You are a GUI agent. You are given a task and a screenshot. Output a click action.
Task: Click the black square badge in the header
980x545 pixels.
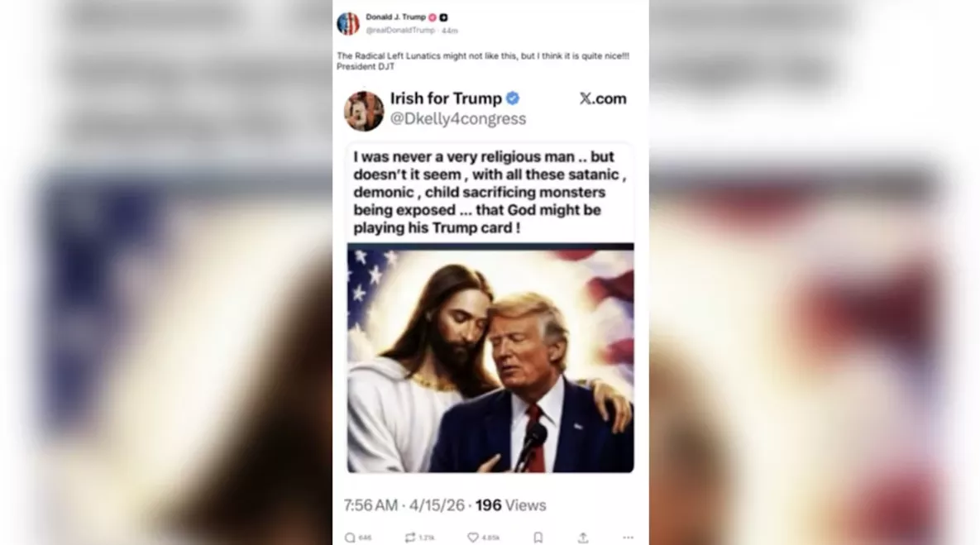[443, 17]
